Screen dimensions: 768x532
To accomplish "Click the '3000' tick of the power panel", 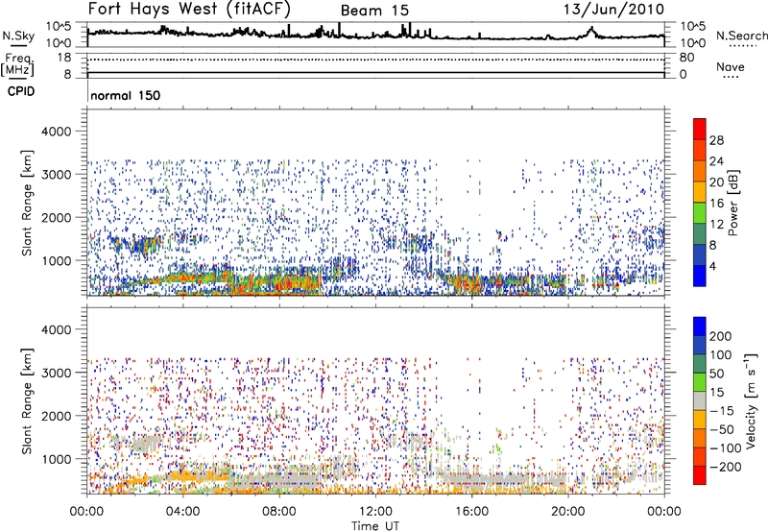I will (x=56, y=175).
